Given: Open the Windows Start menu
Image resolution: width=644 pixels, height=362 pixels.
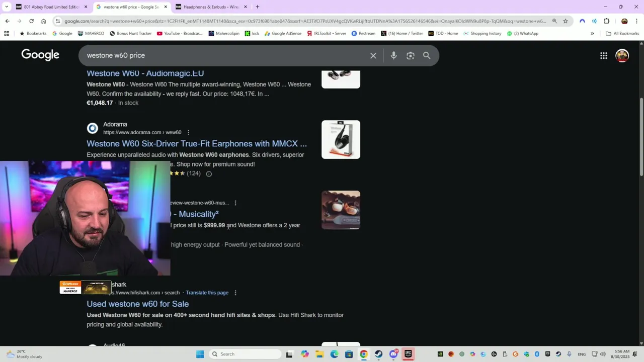Looking at the screenshot, I should tap(200, 354).
